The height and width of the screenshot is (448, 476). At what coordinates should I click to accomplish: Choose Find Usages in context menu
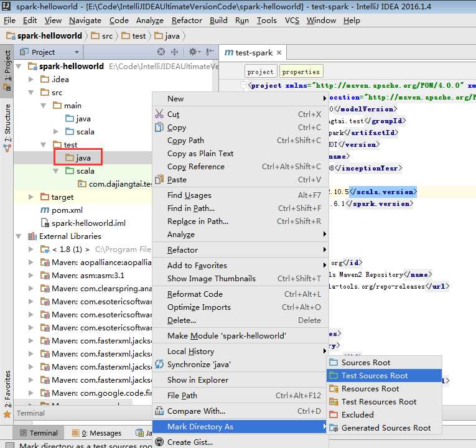[x=240, y=195]
